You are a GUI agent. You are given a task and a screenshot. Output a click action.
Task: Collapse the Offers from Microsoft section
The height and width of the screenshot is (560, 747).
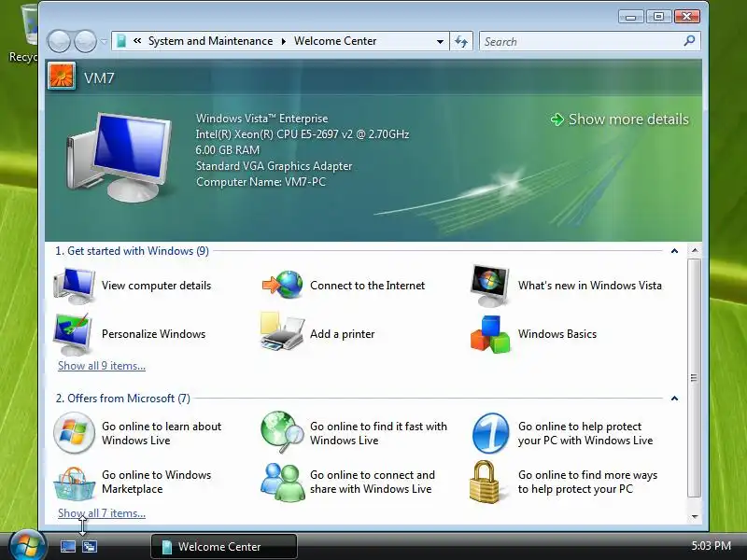[674, 399]
